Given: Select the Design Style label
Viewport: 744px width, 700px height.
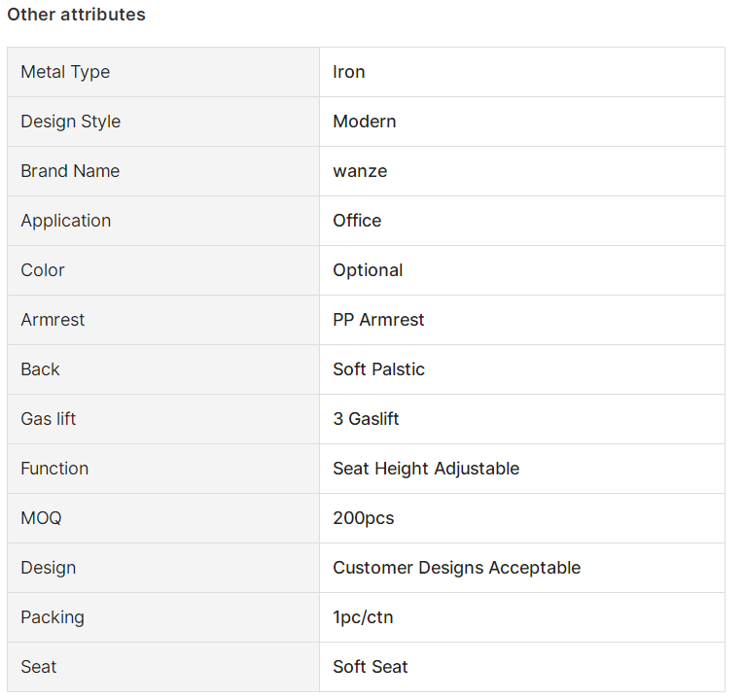Looking at the screenshot, I should [x=71, y=122].
